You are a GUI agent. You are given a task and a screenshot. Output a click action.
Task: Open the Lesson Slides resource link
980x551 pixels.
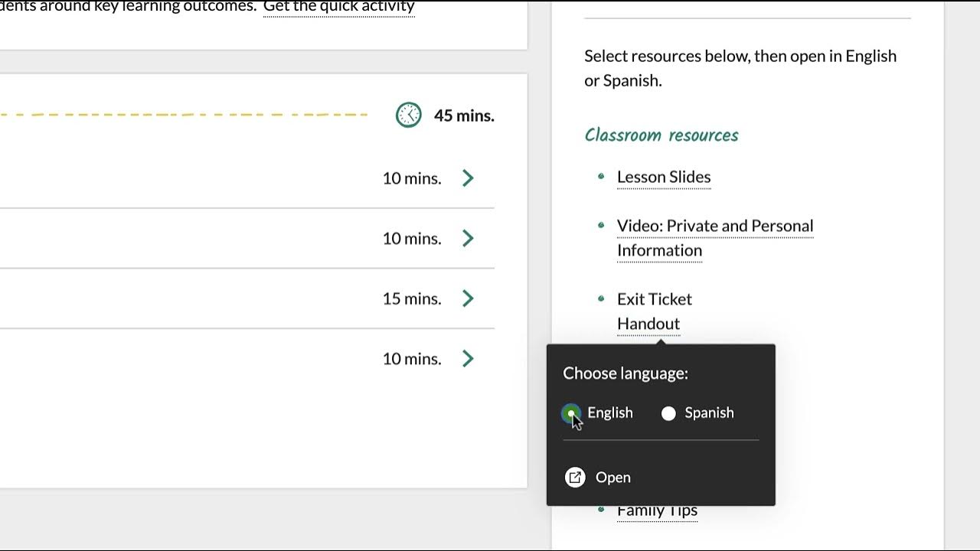[x=664, y=177]
